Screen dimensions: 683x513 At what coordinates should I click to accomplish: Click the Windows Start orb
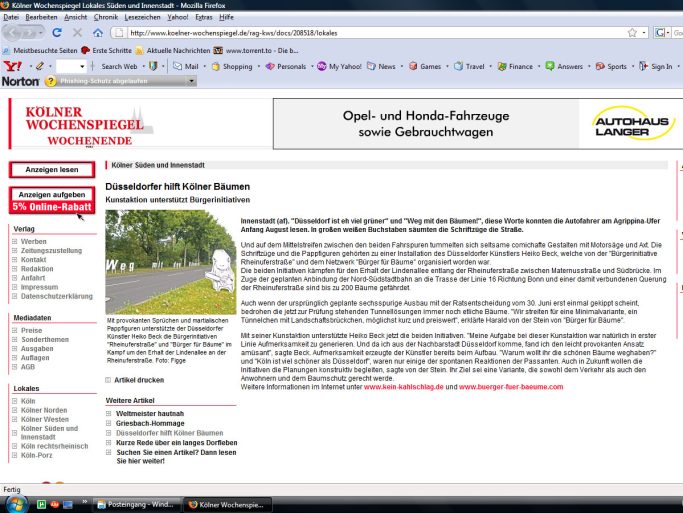tap(13, 502)
